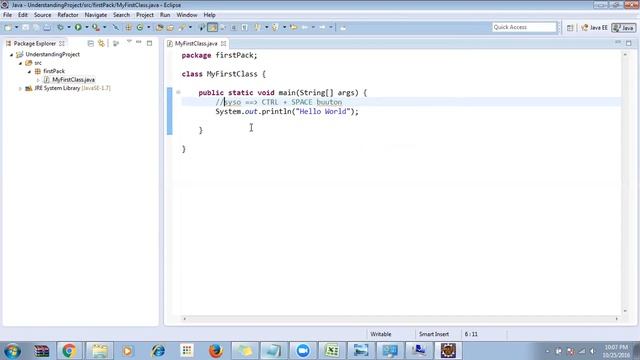
Task: Click the Open Task folder icon
Action: coord(170,27)
